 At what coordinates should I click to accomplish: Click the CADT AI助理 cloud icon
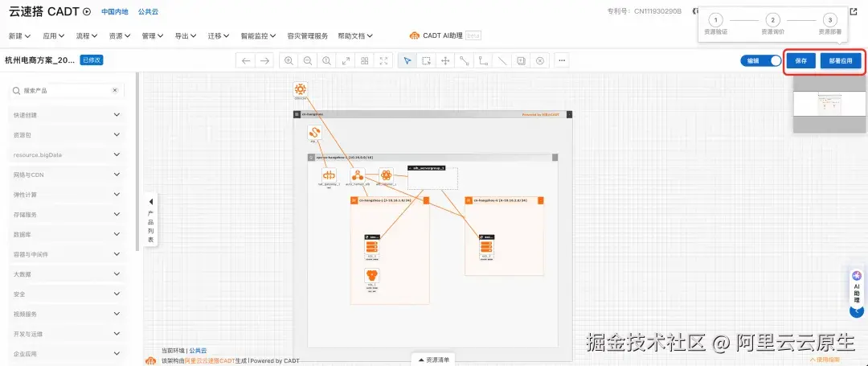[x=415, y=35]
